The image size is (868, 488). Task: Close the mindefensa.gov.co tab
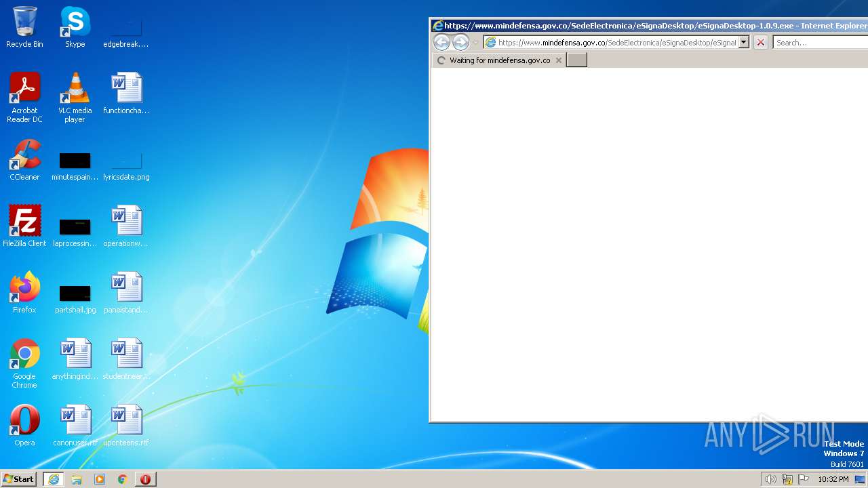(559, 60)
